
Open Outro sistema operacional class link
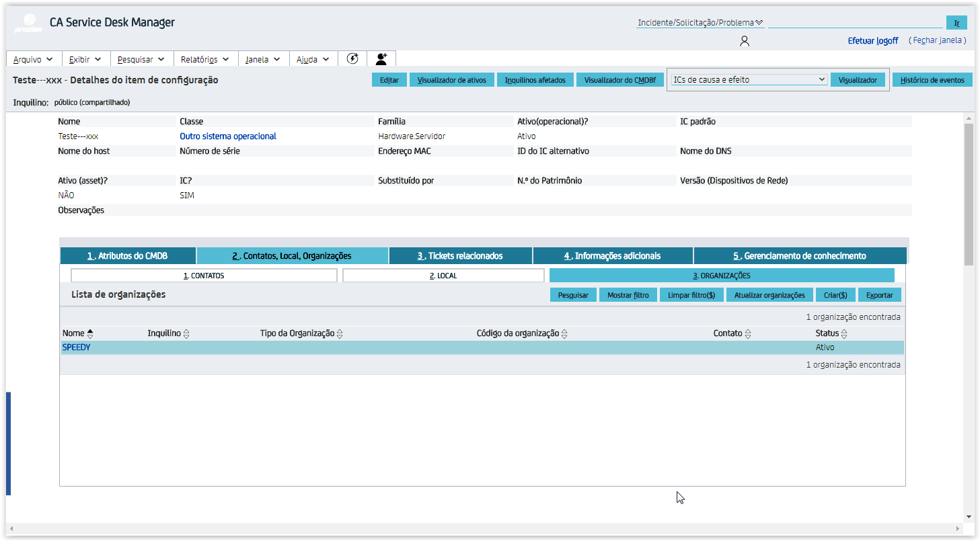(228, 136)
